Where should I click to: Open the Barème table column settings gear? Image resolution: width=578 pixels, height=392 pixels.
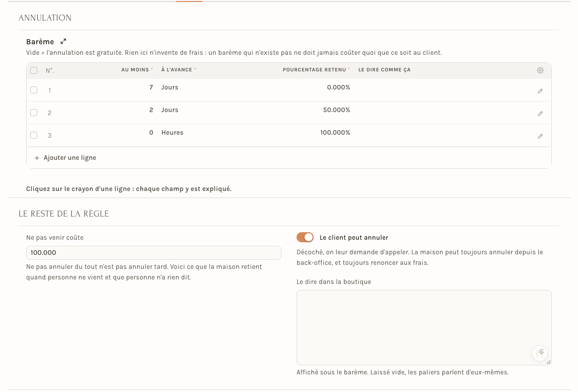(540, 70)
